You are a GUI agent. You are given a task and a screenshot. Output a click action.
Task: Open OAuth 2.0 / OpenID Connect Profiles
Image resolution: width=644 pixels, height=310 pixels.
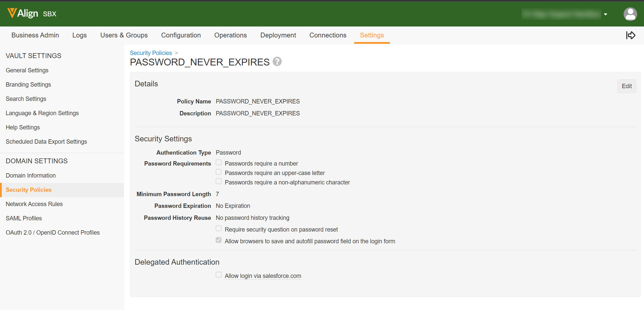point(52,233)
